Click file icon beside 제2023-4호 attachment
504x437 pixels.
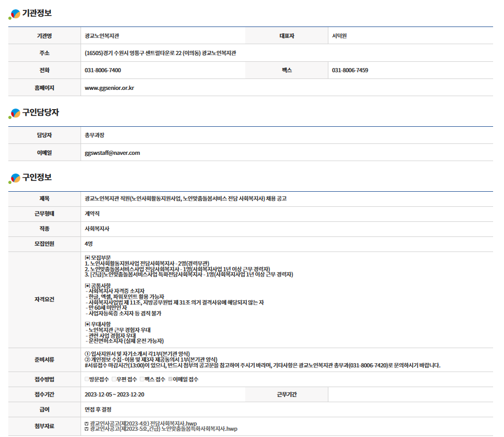tap(86, 423)
